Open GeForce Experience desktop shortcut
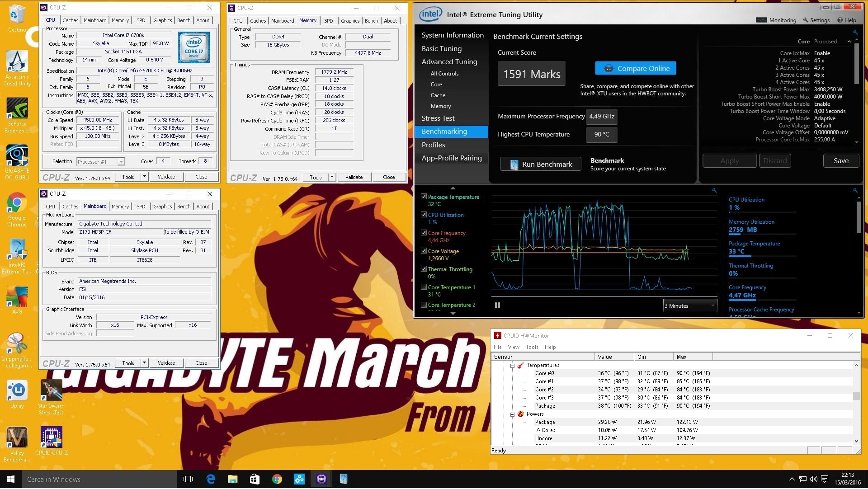868x489 pixels. pyautogui.click(x=17, y=115)
